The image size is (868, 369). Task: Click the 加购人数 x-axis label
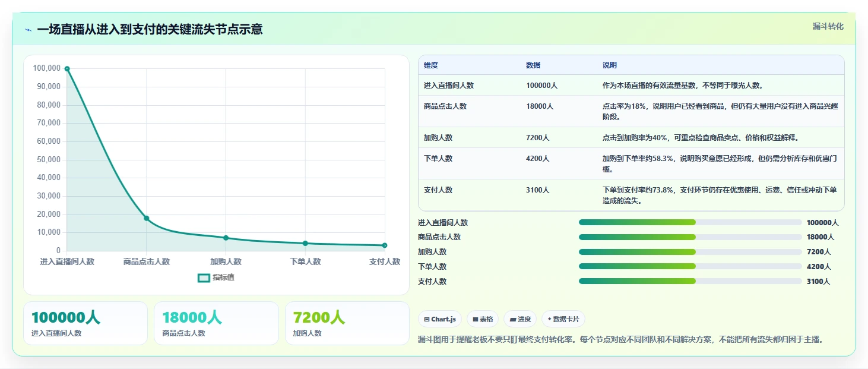coord(226,261)
